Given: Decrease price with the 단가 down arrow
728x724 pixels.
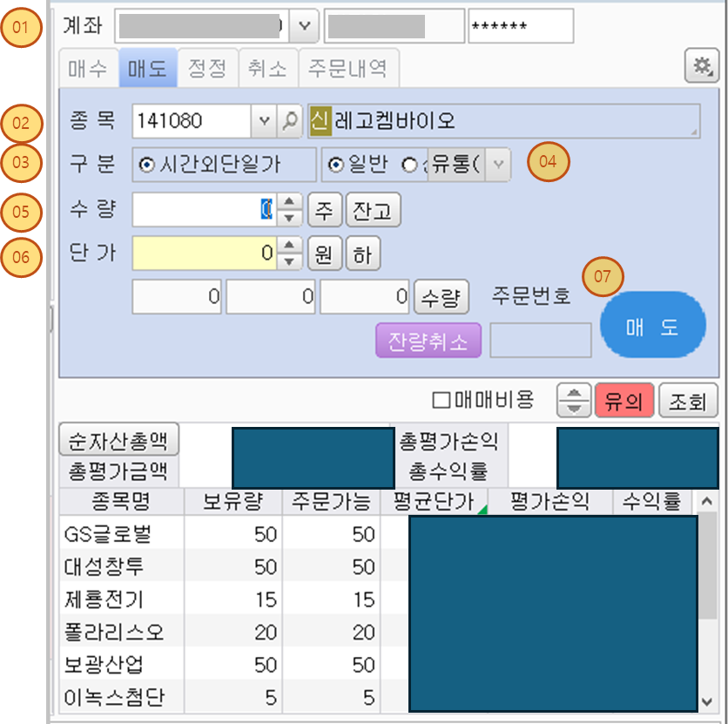Looking at the screenshot, I should [289, 261].
